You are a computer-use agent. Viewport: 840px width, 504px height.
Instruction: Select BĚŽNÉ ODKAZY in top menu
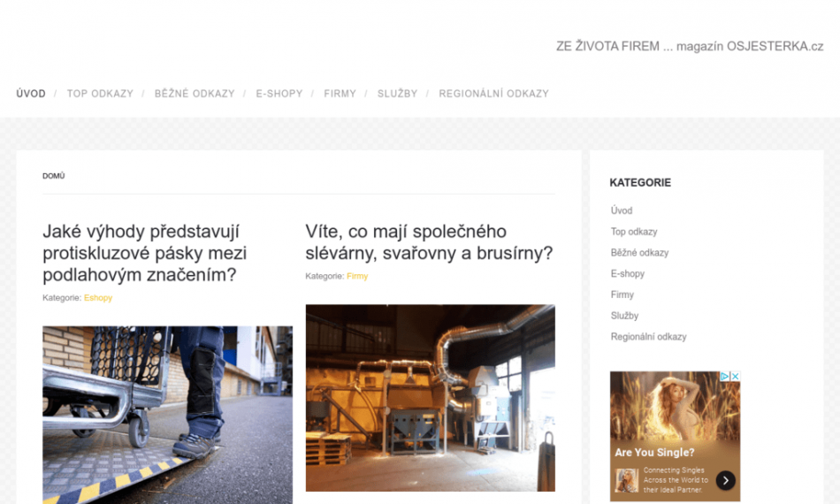(195, 94)
